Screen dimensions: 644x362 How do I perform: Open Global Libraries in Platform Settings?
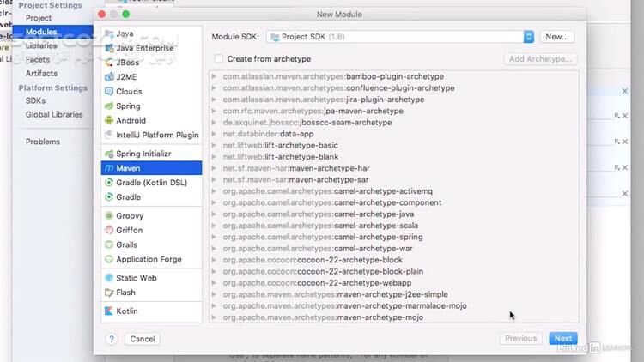tap(54, 114)
